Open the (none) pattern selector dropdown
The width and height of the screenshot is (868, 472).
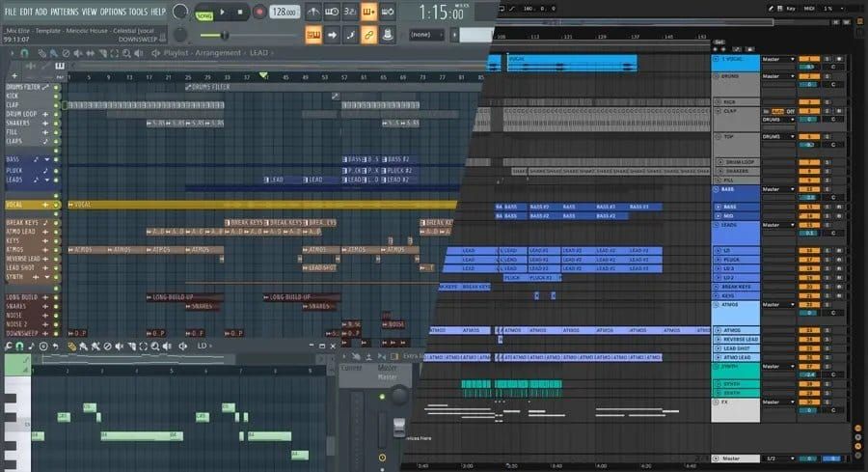tap(426, 35)
